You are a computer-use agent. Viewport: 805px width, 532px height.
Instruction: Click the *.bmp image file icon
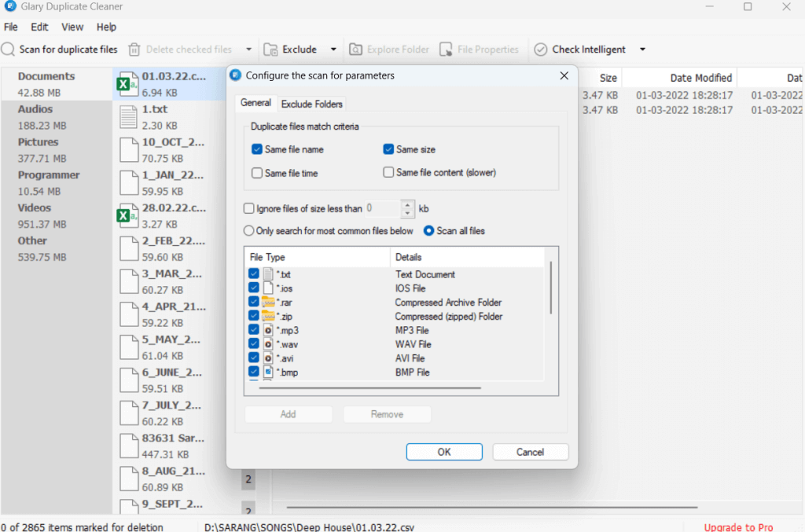pos(268,372)
